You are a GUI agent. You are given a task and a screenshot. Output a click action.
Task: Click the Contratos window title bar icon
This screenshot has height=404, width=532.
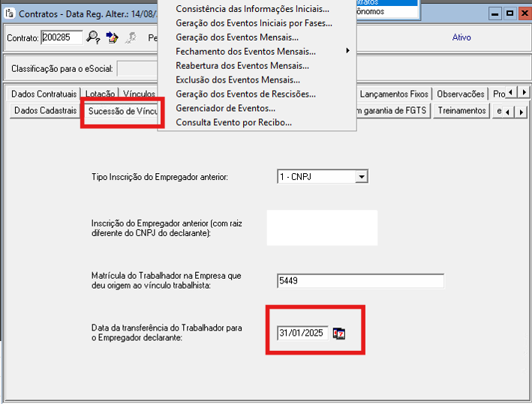[10, 13]
